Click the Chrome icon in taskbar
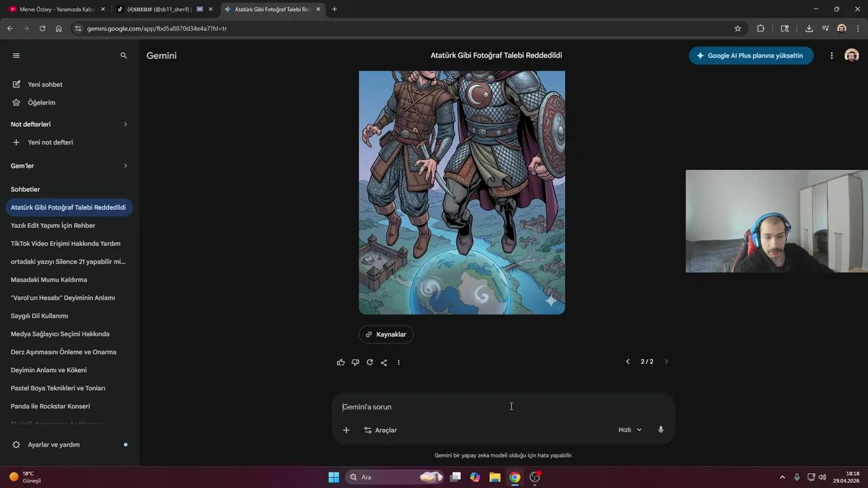The height and width of the screenshot is (488, 868). click(x=515, y=477)
